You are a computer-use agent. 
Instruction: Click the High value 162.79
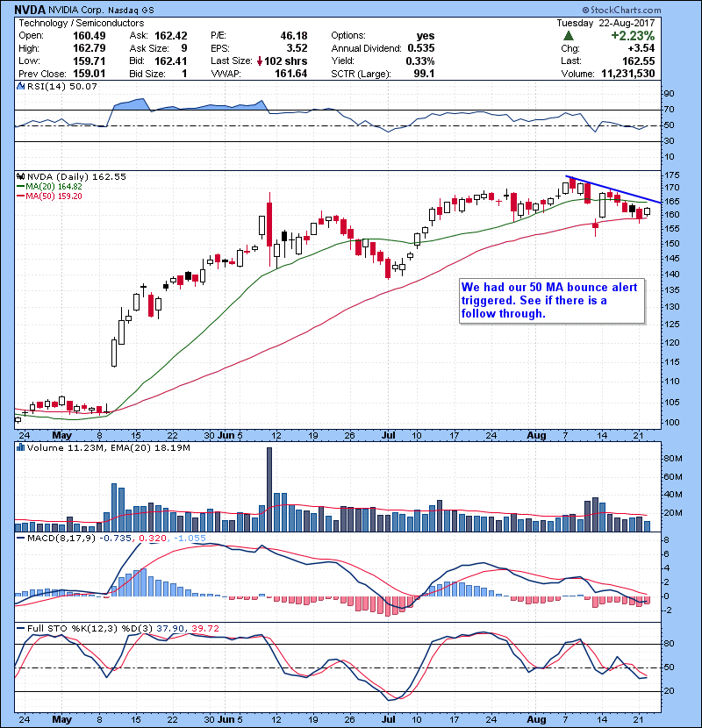[x=90, y=48]
